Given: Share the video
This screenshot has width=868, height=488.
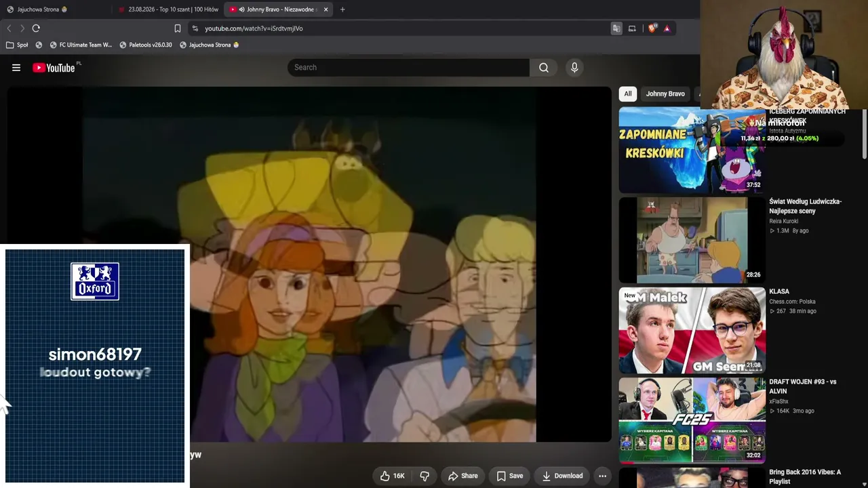Looking at the screenshot, I should (x=463, y=476).
